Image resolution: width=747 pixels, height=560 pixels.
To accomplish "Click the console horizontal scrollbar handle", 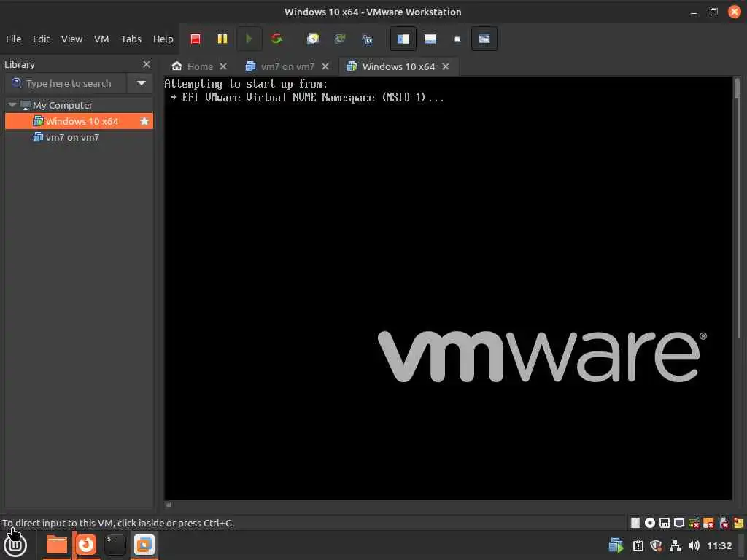I will pyautogui.click(x=169, y=505).
